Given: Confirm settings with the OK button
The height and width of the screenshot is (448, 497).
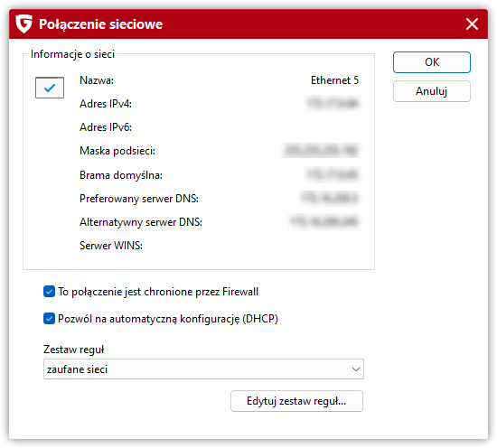Looking at the screenshot, I should click(432, 62).
